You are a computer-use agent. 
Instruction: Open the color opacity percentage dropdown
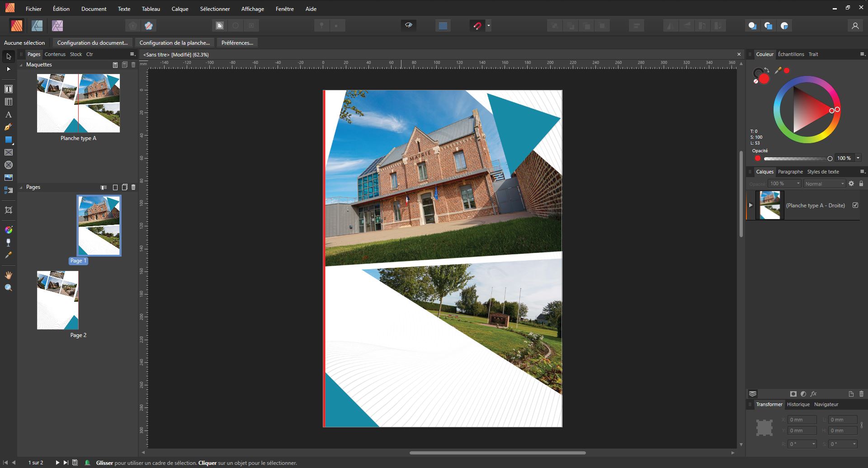[x=858, y=158]
